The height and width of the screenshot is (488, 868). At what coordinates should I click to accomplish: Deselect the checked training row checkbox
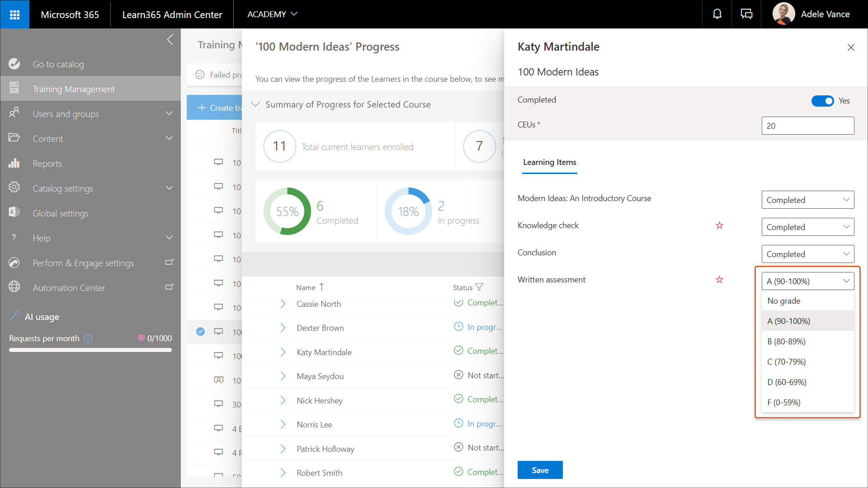[200, 331]
